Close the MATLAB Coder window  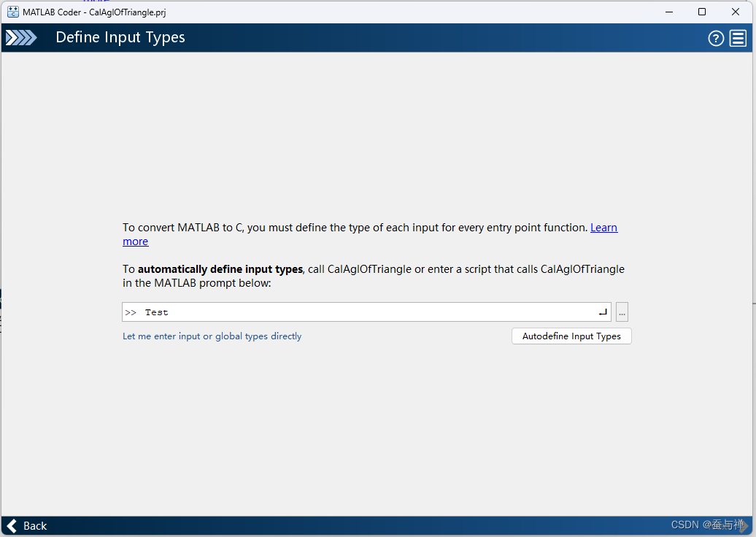click(736, 12)
